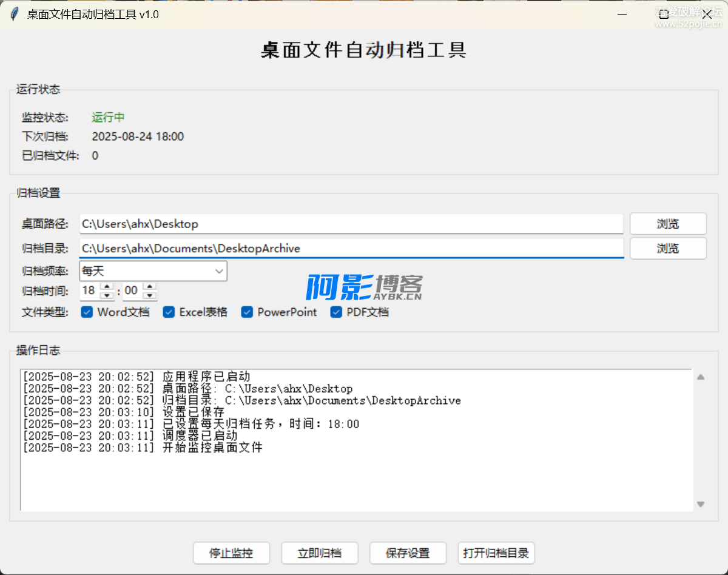Open the 归档频率 dropdown arrow
This screenshot has height=575, width=728.
(219, 272)
